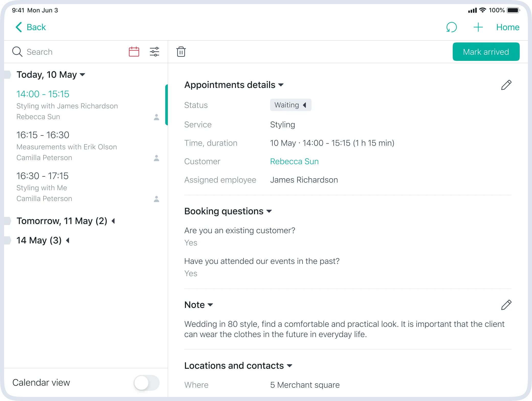Collapse the Today, 10 May group
The height and width of the screenshot is (401, 532).
coord(82,75)
